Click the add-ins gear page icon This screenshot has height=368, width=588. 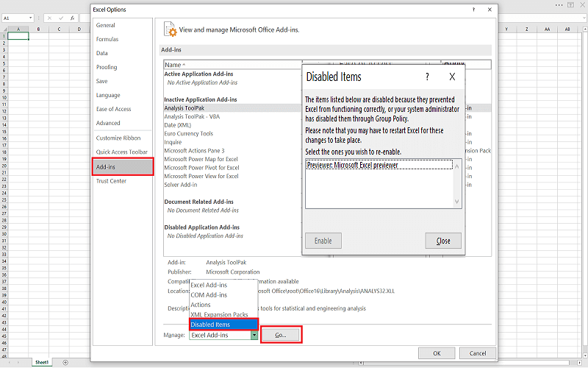tap(170, 29)
